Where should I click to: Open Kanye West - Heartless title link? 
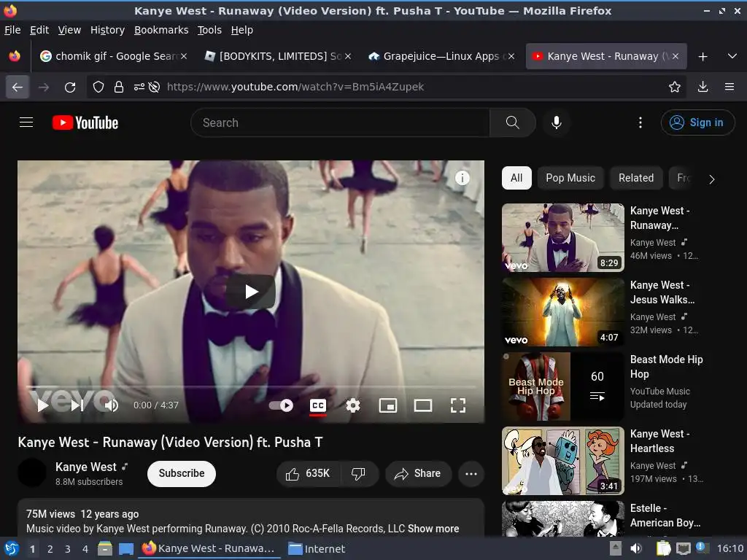(659, 441)
